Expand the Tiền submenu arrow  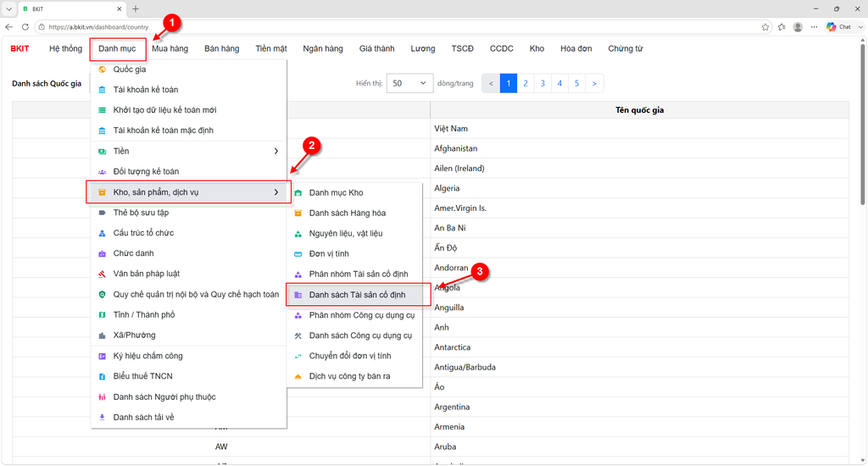(x=276, y=151)
